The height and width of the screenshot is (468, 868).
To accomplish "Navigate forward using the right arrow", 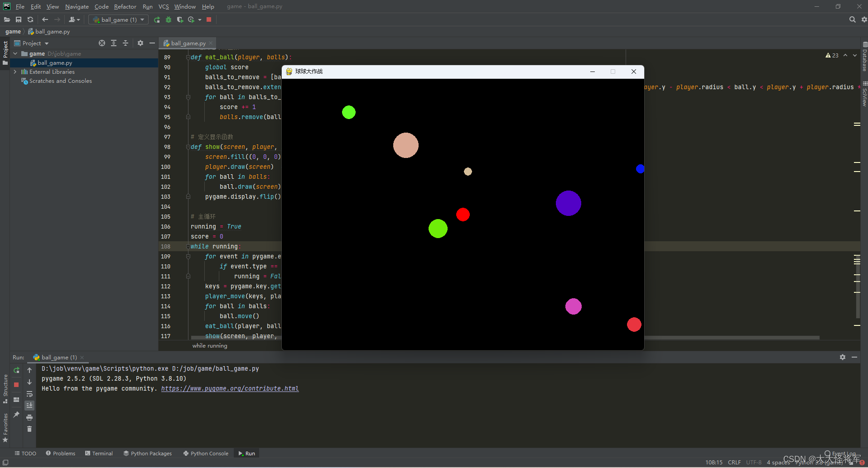I will pyautogui.click(x=57, y=19).
